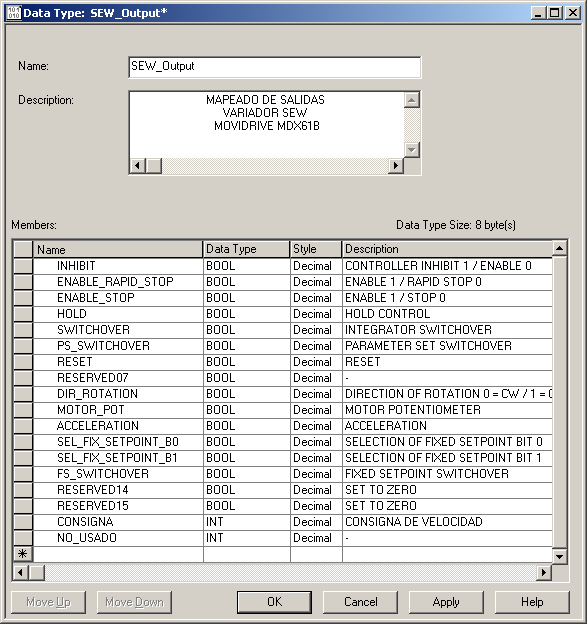Select the ACCELERATION member name cell
Screen dimensions: 587x624
click(x=118, y=426)
